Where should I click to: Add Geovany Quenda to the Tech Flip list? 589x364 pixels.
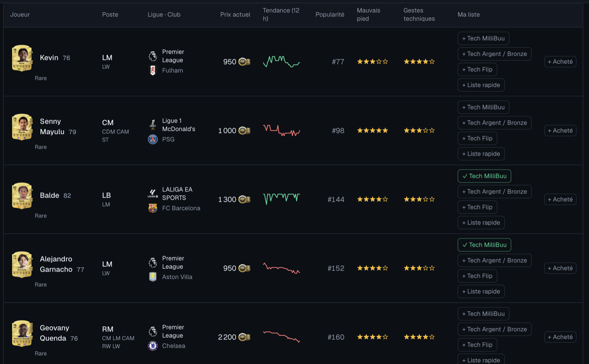tap(477, 344)
